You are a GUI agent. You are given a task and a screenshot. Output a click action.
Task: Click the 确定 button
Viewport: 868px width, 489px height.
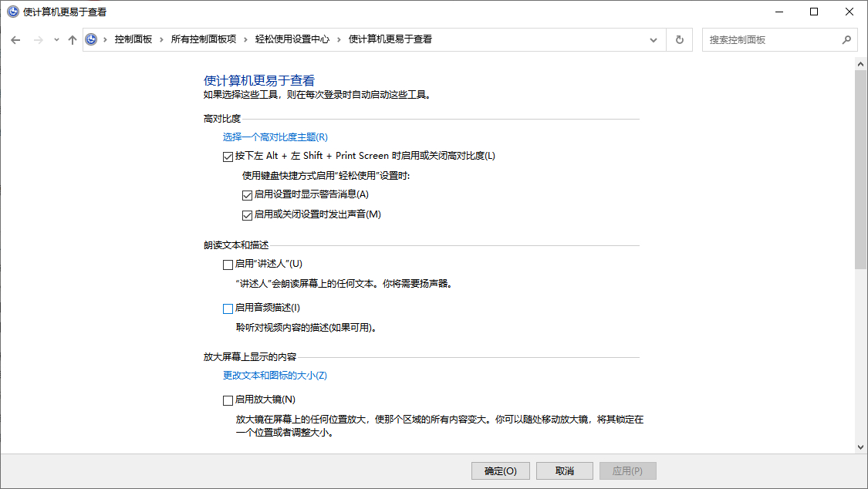(500, 470)
